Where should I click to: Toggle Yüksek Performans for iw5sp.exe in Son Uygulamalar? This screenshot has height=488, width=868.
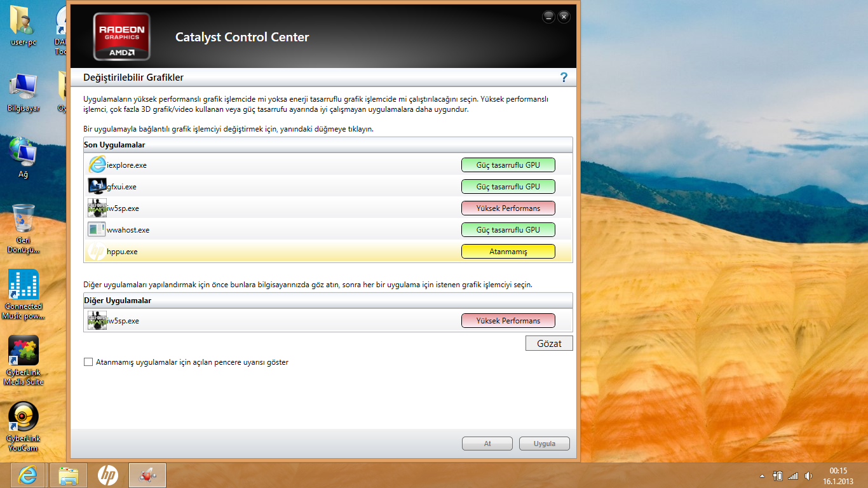tap(508, 208)
